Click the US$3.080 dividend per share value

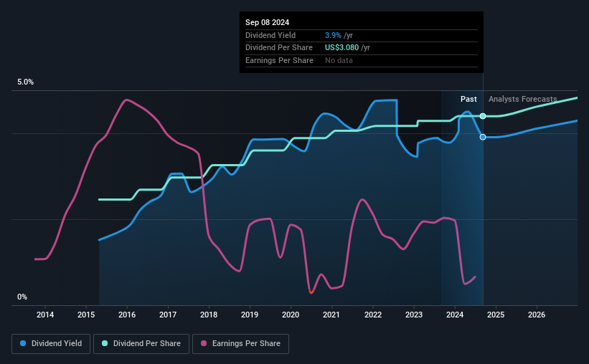point(341,48)
